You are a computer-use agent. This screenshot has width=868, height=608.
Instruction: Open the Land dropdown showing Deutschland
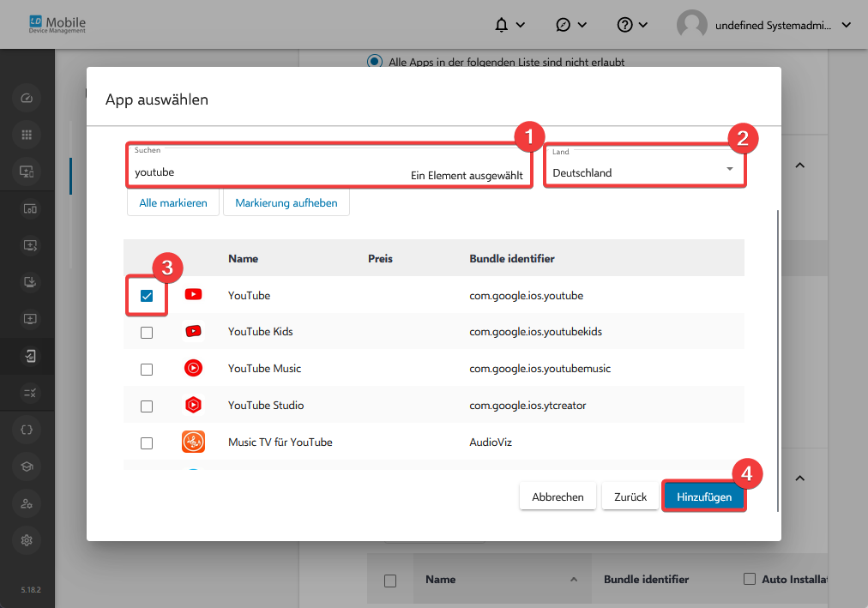[x=645, y=166]
